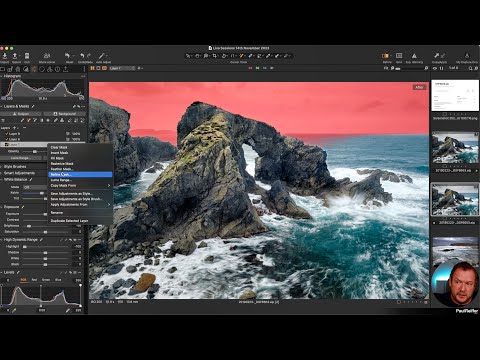The image size is (480, 360).
Task: Click the Auto Adjust wand icon
Action: (102, 56)
